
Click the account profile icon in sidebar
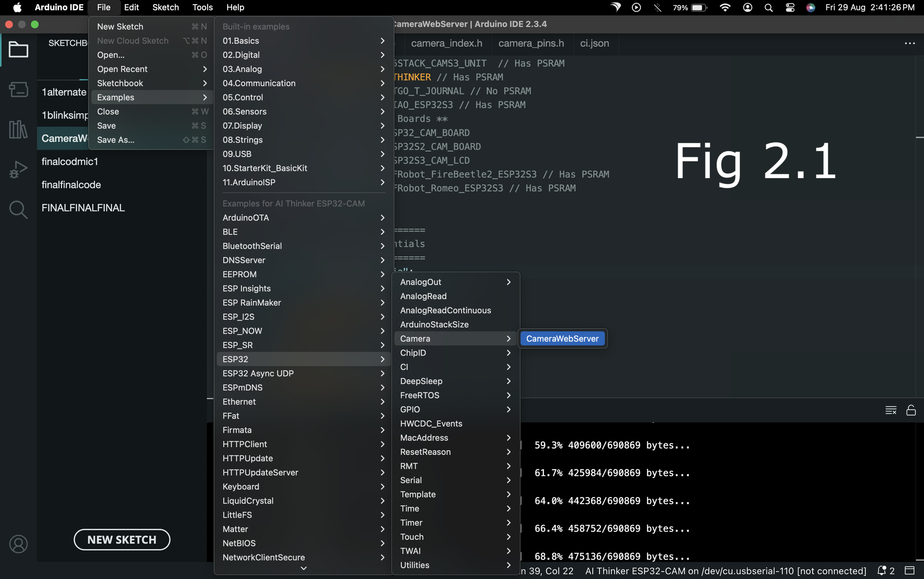18,544
